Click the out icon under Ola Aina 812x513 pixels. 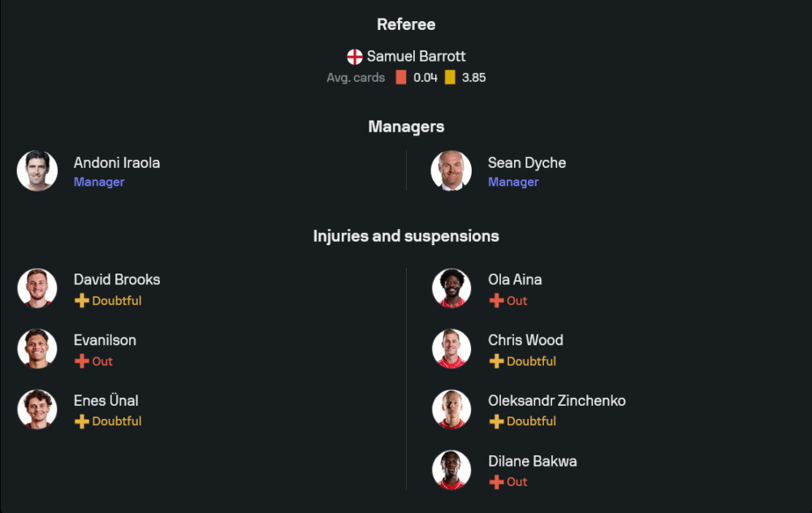click(496, 301)
